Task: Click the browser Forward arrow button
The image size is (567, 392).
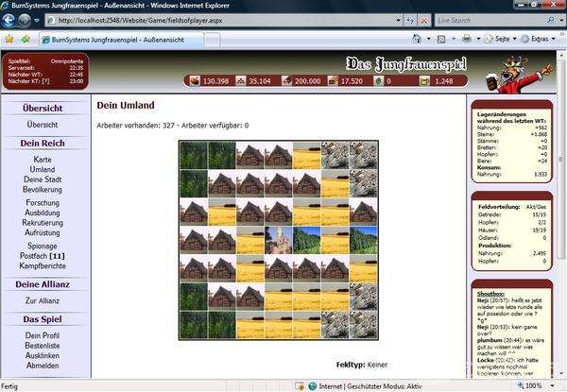Action: pos(25,21)
